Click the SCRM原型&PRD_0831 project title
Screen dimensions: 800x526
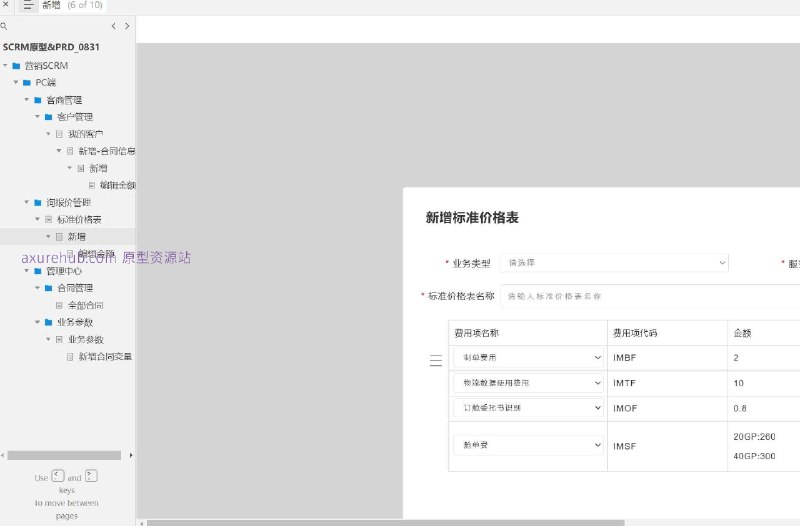[x=51, y=47]
